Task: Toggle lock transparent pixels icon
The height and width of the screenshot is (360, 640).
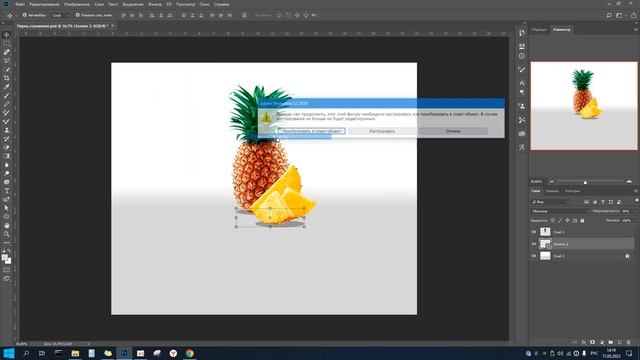Action: click(553, 220)
